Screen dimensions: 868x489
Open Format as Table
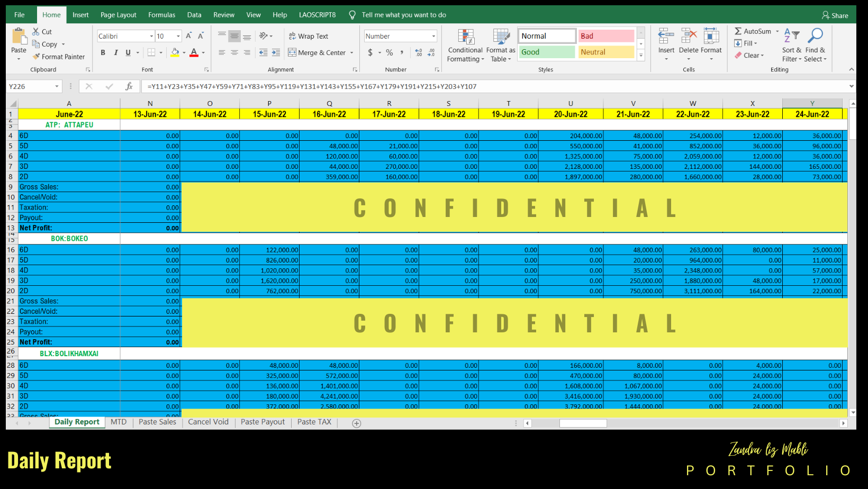tap(500, 46)
